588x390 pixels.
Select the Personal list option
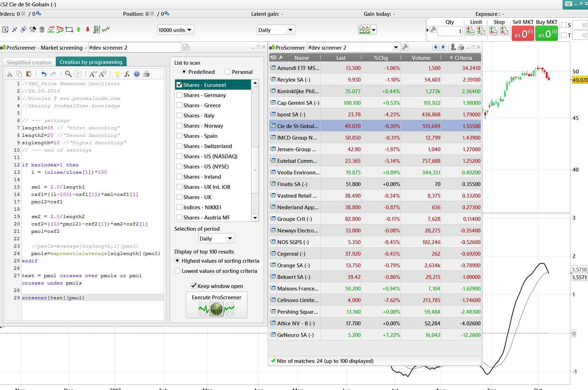pyautogui.click(x=227, y=72)
